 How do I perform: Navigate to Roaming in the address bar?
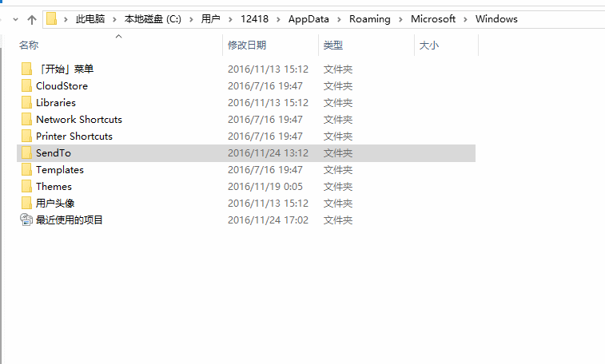[x=372, y=19]
